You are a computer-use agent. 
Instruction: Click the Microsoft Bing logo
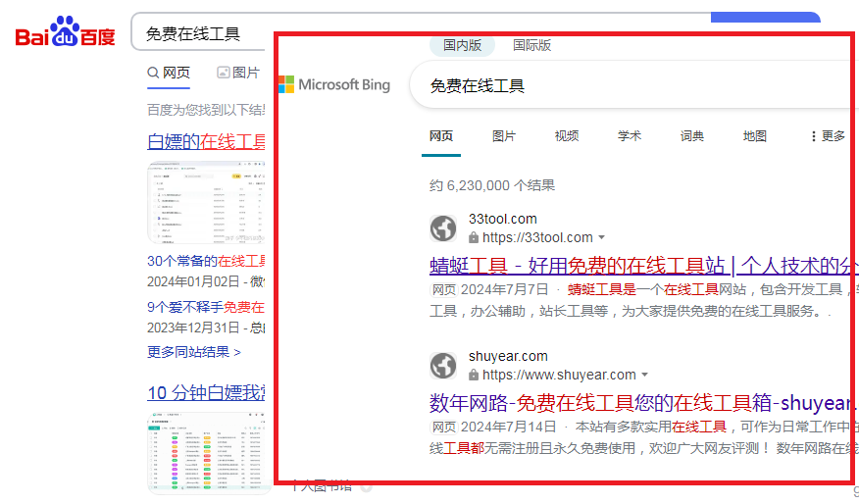[334, 85]
